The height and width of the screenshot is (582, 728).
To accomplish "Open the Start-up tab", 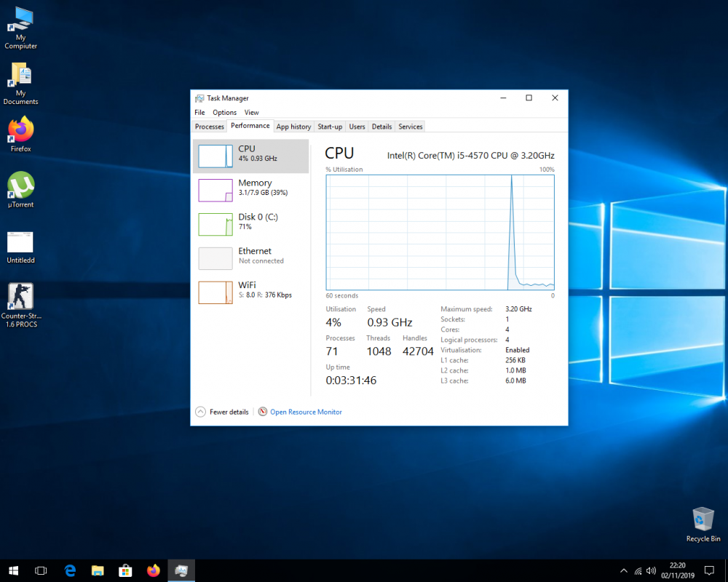I will (330, 127).
